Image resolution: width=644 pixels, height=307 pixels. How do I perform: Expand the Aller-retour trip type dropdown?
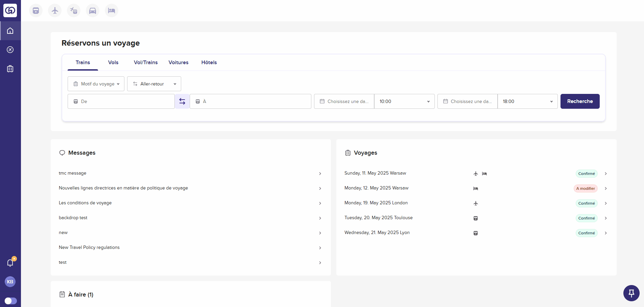[154, 84]
